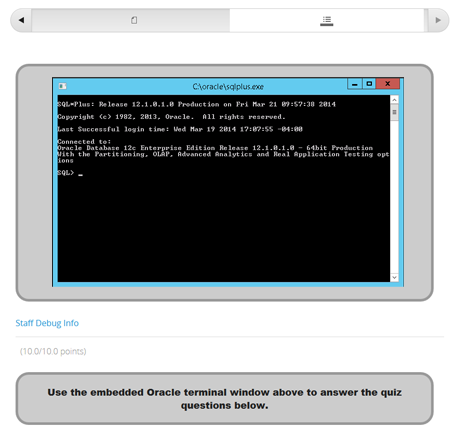
Task: Click the sqlplus window system menu icon
Action: point(62,86)
